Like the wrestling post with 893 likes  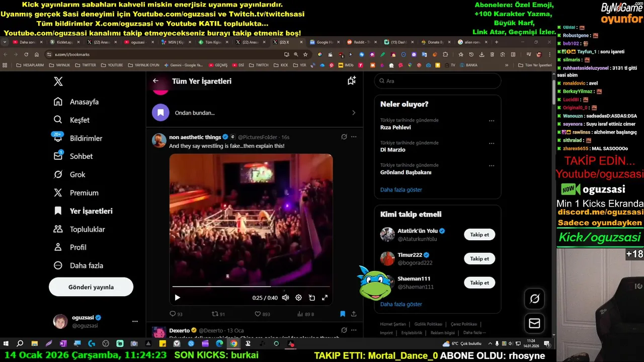click(262, 314)
